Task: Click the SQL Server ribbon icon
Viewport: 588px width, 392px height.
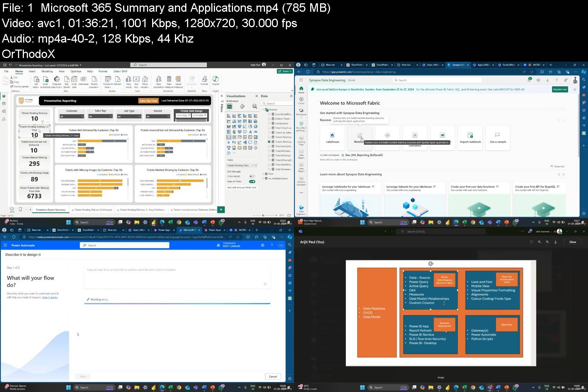Action: pyautogui.click(x=67, y=80)
